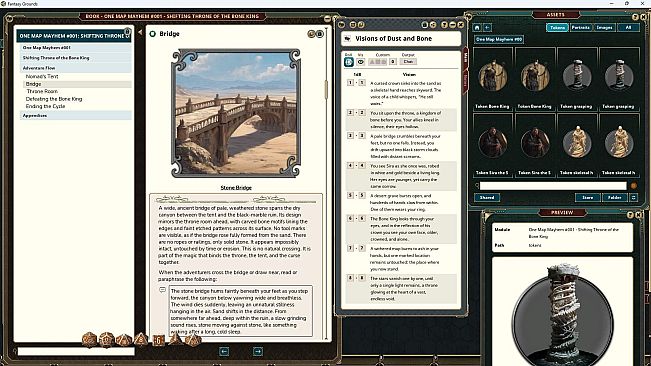Toggle the eye visibility button in table
Image resolution: width=651 pixels, height=366 pixels.
click(360, 62)
